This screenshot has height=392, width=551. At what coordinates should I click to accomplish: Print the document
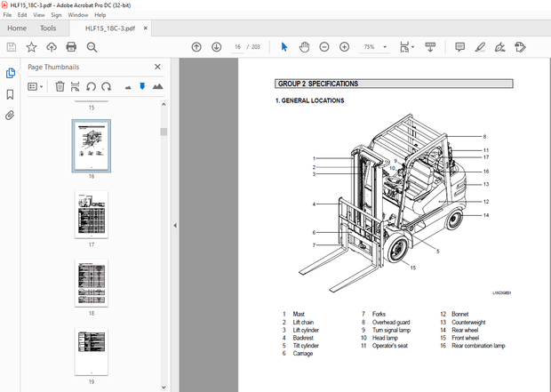tap(71, 47)
